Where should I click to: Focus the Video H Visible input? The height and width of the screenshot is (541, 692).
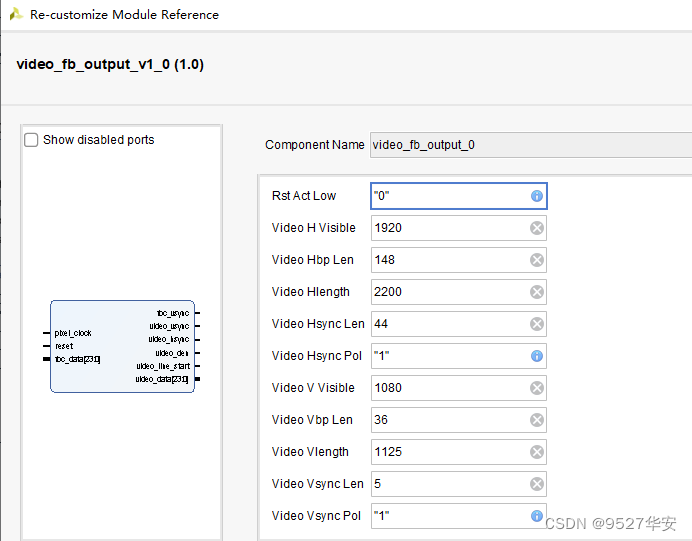coord(448,228)
